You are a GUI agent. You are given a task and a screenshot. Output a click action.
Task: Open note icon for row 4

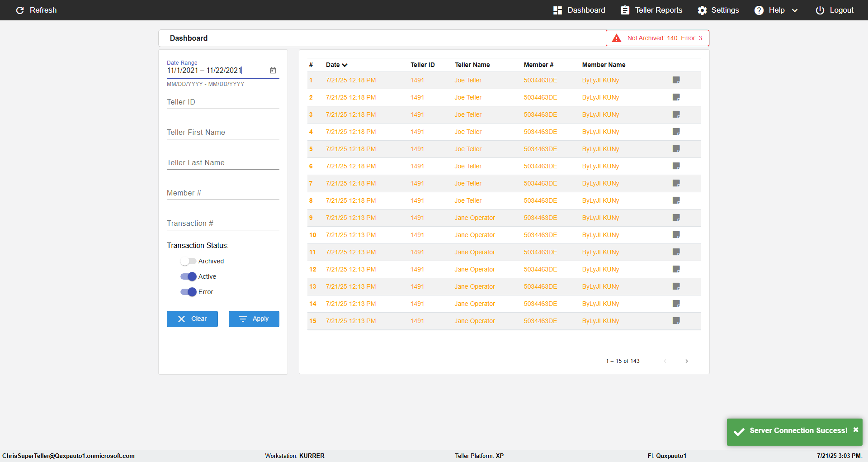(676, 132)
